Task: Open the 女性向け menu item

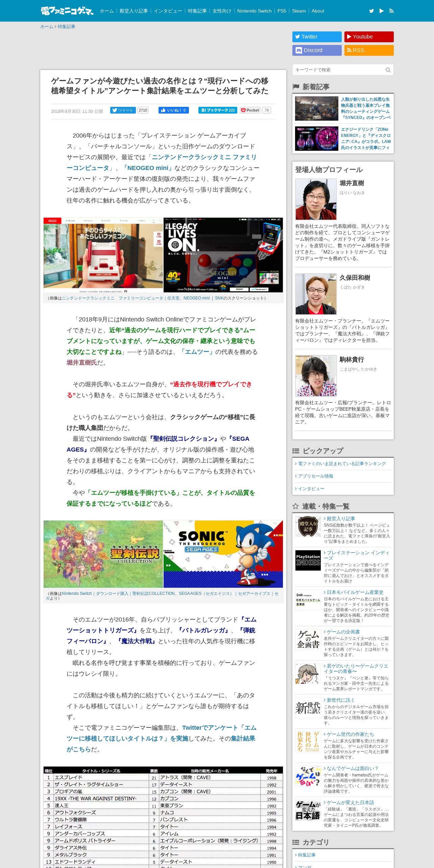Action: [x=222, y=11]
